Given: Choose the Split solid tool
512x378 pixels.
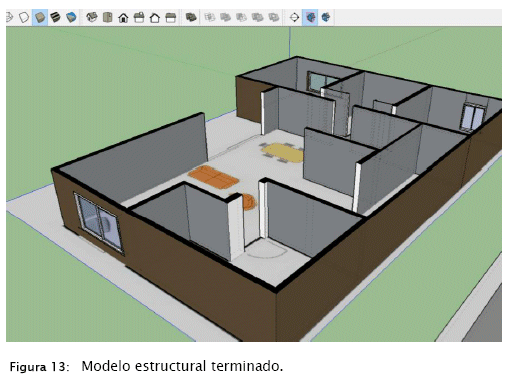Looking at the screenshot, I should [274, 17].
